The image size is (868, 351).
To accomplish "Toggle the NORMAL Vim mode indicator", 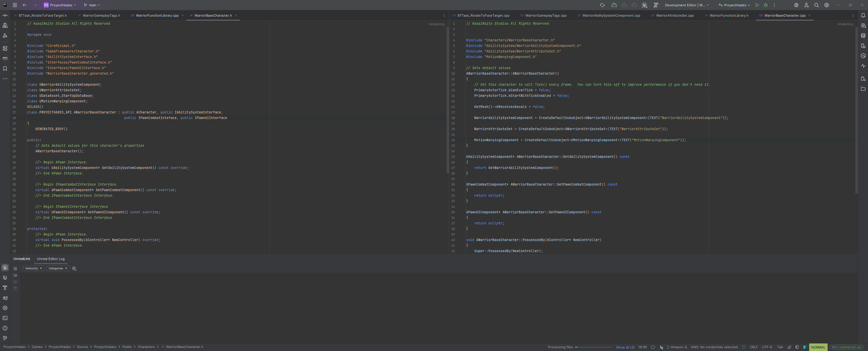I will click(x=818, y=347).
